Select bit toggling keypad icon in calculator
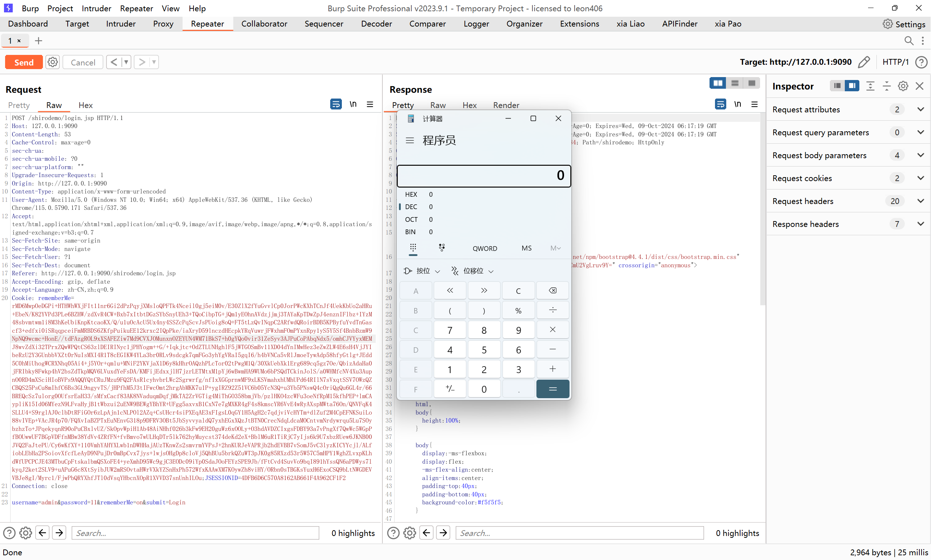Screen dimensions: 931x560 coord(441,248)
